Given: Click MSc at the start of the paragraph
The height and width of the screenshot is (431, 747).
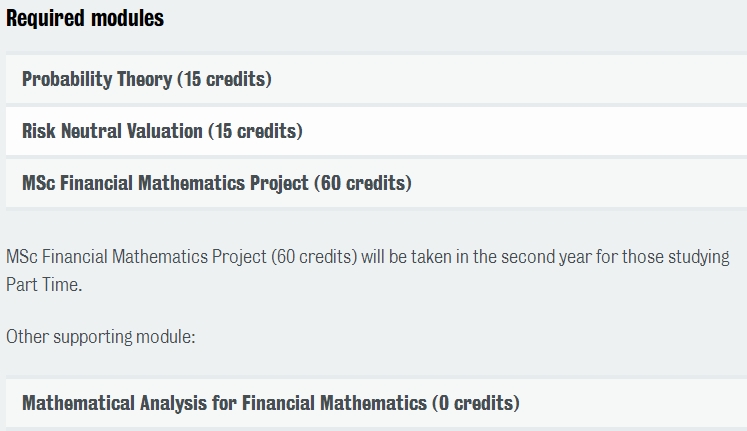Looking at the screenshot, I should click(x=21, y=257).
